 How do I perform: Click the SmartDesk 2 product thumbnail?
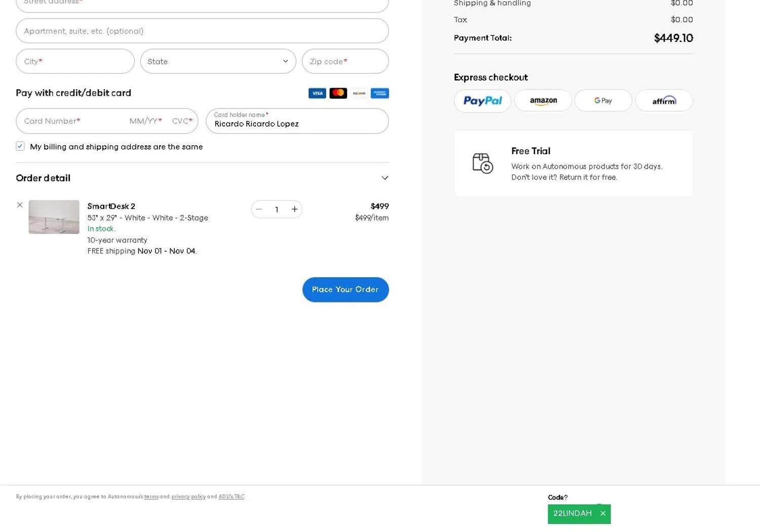tap(54, 217)
